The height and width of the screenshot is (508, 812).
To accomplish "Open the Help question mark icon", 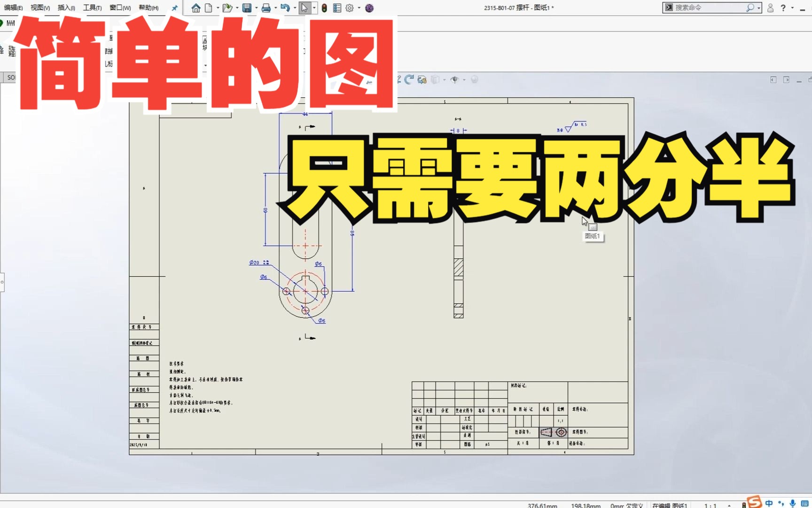I will point(783,8).
